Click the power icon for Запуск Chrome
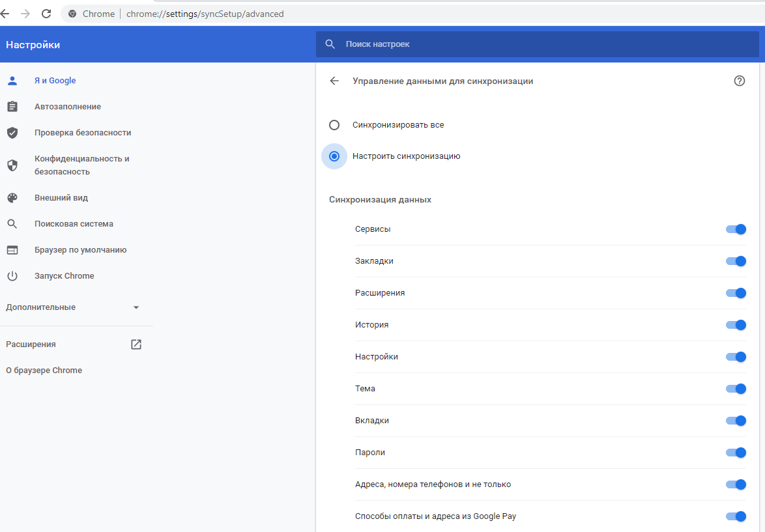 tap(12, 276)
